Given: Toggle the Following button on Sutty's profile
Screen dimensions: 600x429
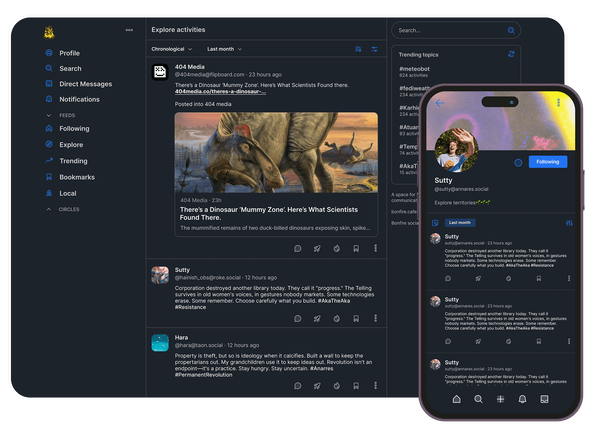Looking at the screenshot, I should pos(547,161).
